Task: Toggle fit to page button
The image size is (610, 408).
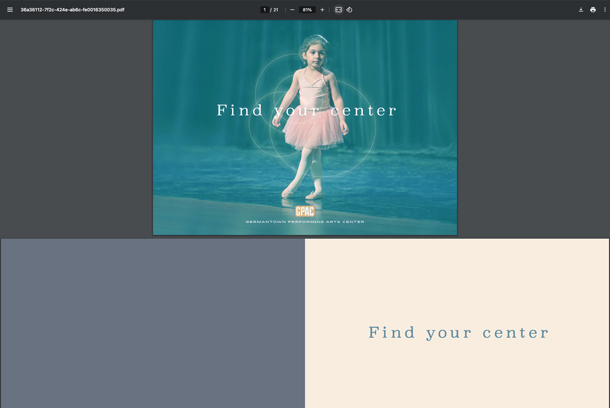Action: pos(338,10)
